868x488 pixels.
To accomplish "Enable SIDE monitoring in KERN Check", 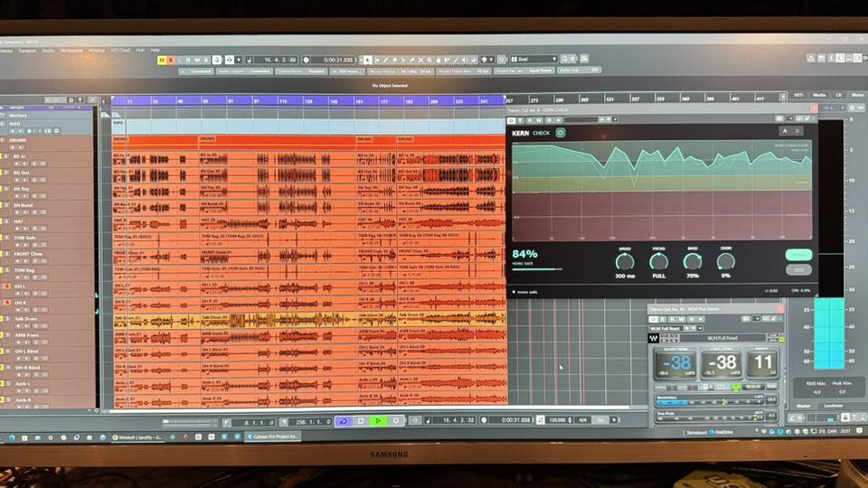I will pos(798,269).
